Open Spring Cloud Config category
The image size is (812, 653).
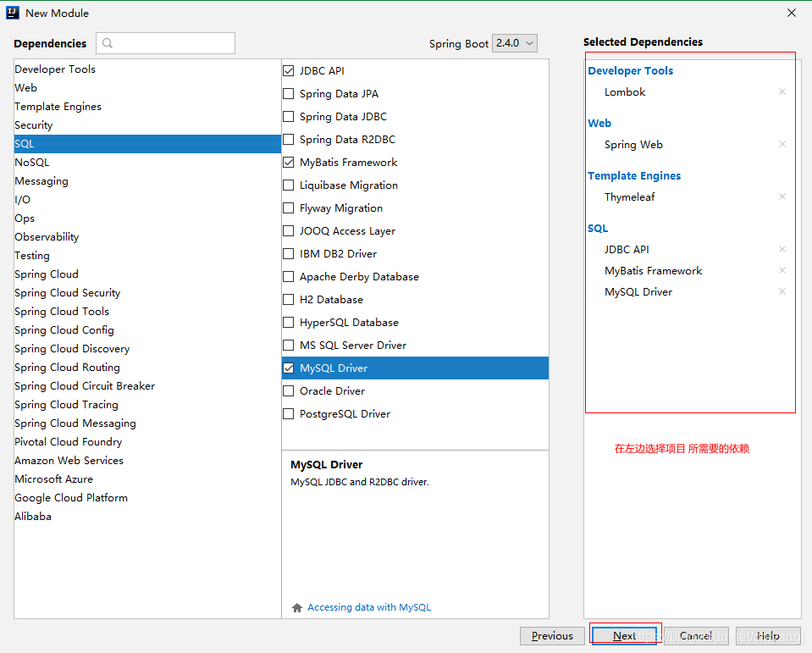pos(147,329)
